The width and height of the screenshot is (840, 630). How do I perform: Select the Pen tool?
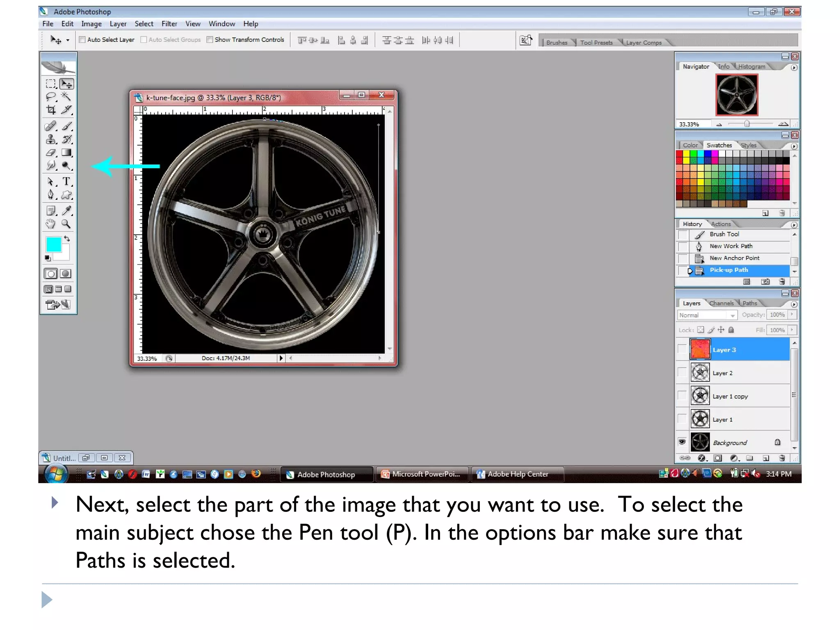pyautogui.click(x=51, y=195)
